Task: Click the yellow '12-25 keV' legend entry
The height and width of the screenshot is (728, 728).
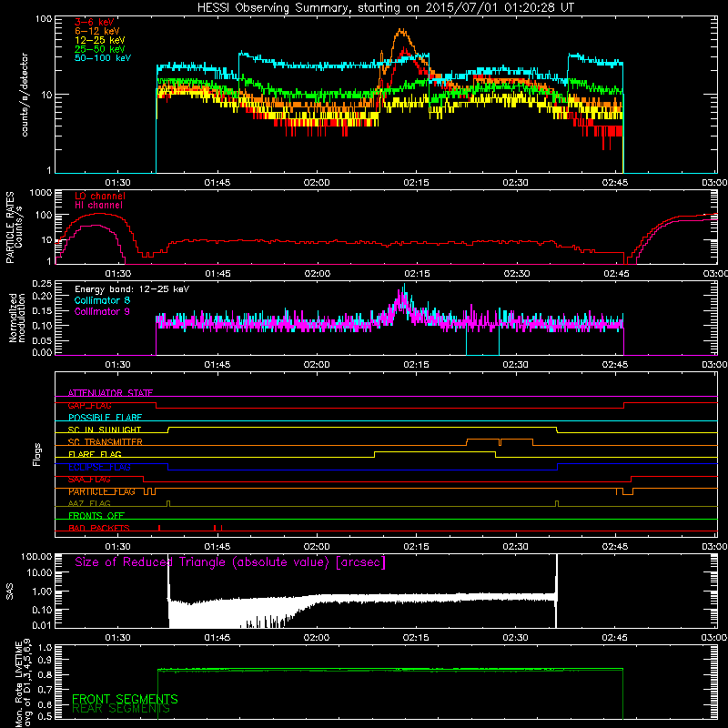Action: (x=100, y=40)
